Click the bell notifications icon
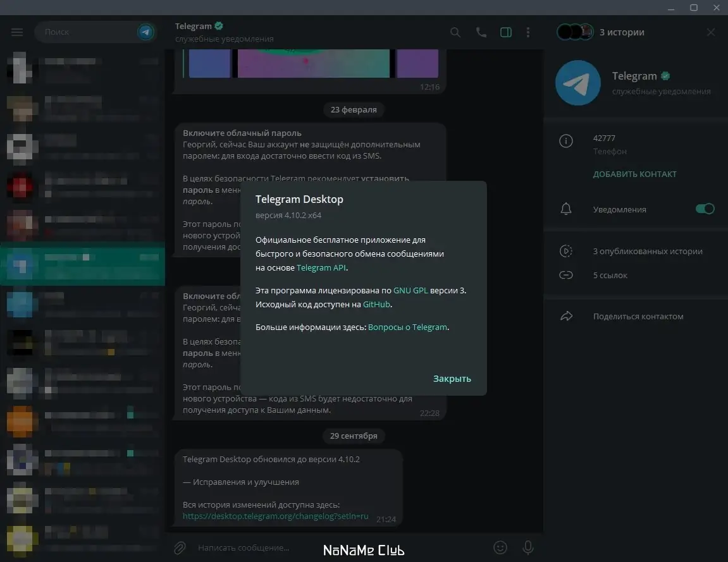Screen dimensions: 728x562 pyautogui.click(x=566, y=209)
